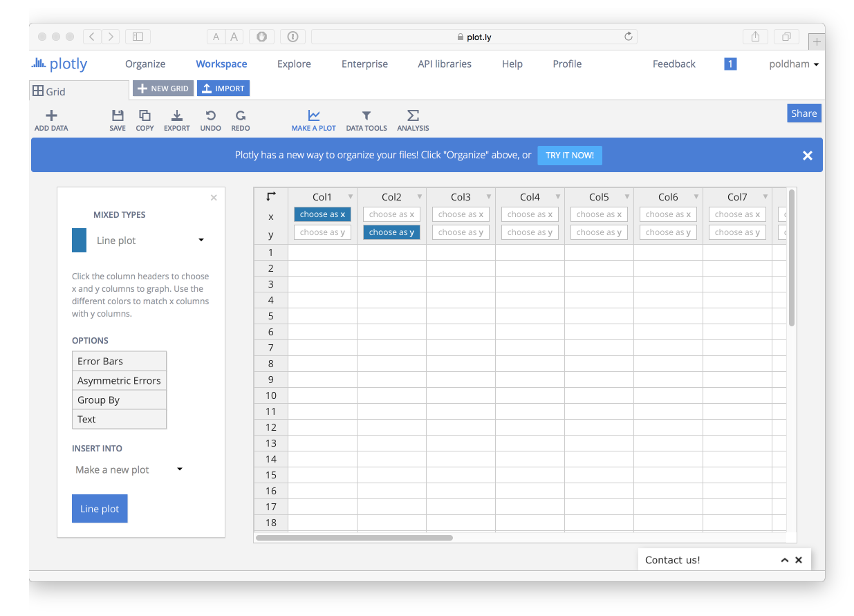Toggle Col2 choose as x
This screenshot has width=854, height=616.
[x=391, y=214]
